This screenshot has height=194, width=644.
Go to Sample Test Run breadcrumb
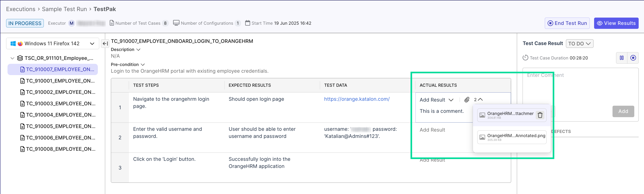click(64, 9)
